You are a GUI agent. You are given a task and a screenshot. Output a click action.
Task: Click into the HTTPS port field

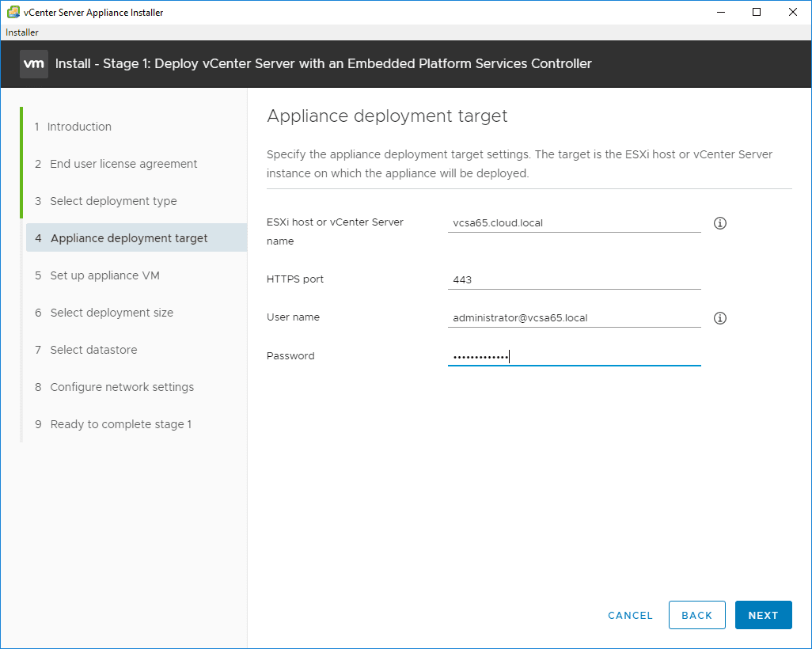pos(574,279)
